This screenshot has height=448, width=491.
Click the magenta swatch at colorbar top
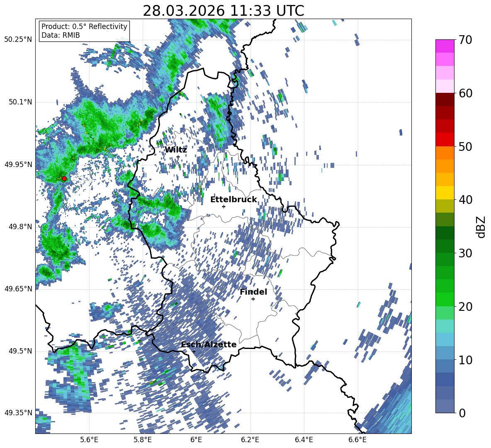click(445, 46)
